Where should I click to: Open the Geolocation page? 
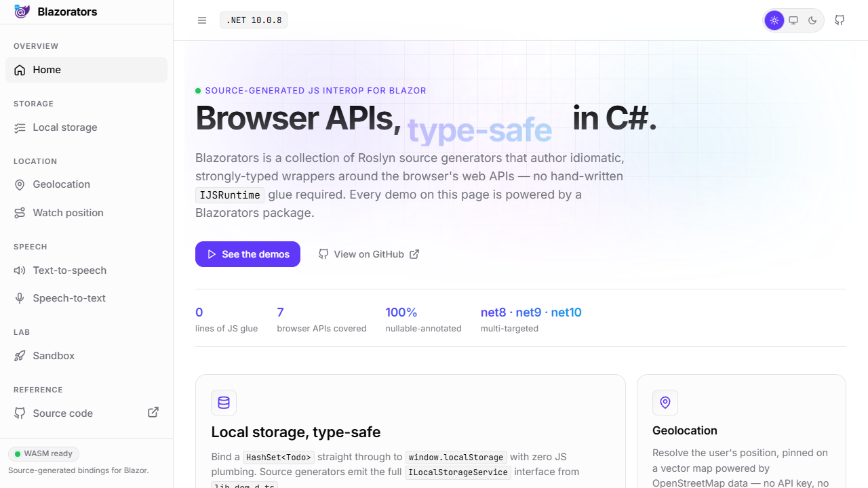point(86,184)
